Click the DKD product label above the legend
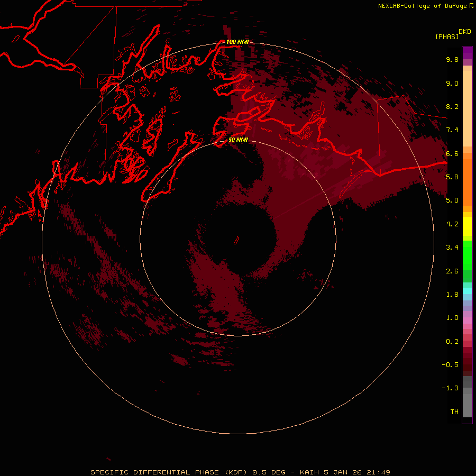The image size is (476, 476). coord(465,32)
